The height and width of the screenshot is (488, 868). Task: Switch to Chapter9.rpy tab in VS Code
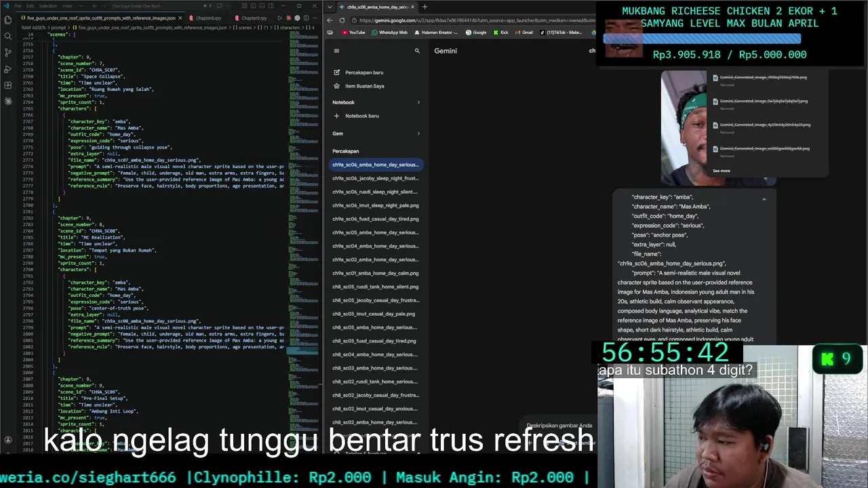[x=253, y=18]
